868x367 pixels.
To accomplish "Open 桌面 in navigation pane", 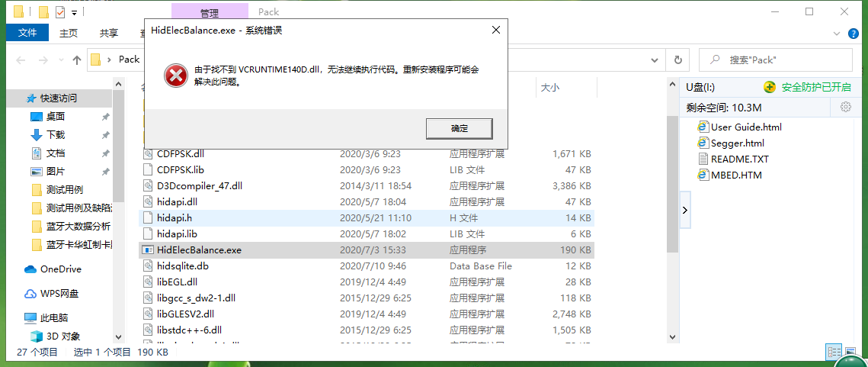I will (56, 117).
